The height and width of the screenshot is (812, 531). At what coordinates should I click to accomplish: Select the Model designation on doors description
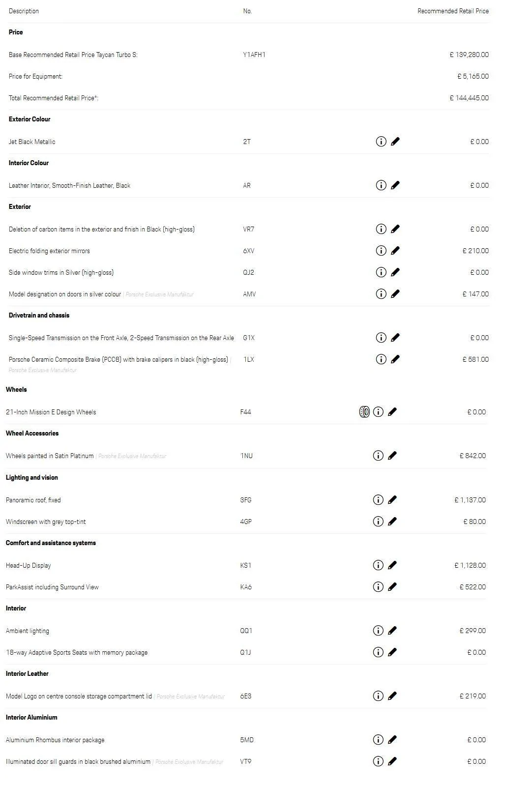pos(65,294)
